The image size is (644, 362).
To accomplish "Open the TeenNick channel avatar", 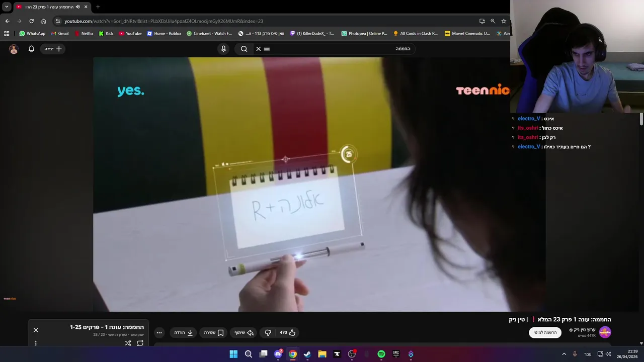I will pos(605,332).
